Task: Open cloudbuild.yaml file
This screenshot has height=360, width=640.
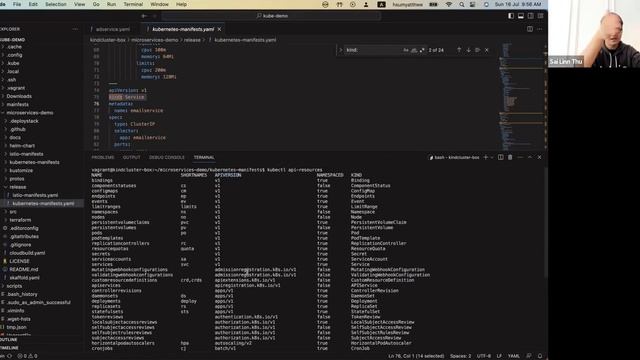Action: click(27, 253)
